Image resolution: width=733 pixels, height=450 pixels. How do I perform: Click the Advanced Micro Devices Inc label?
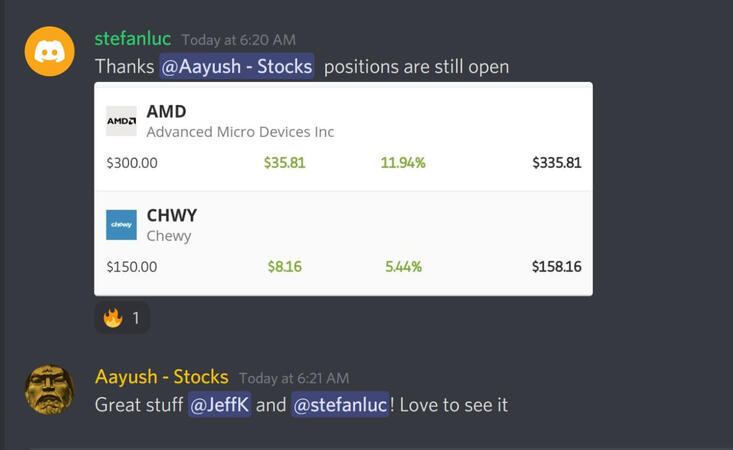[x=240, y=132]
